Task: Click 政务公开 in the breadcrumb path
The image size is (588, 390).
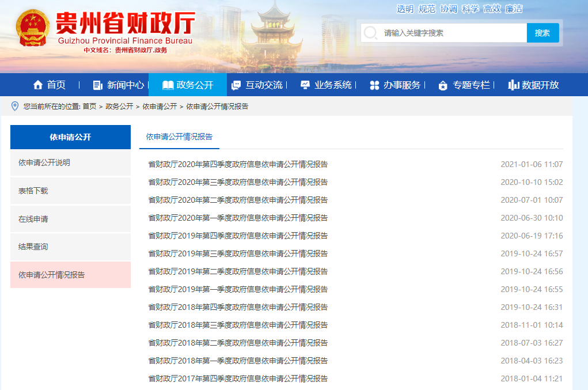Action: coord(119,107)
